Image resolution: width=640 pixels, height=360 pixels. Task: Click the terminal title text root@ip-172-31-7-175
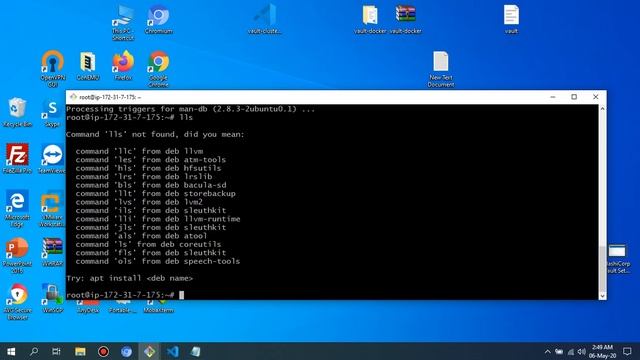click(110, 97)
